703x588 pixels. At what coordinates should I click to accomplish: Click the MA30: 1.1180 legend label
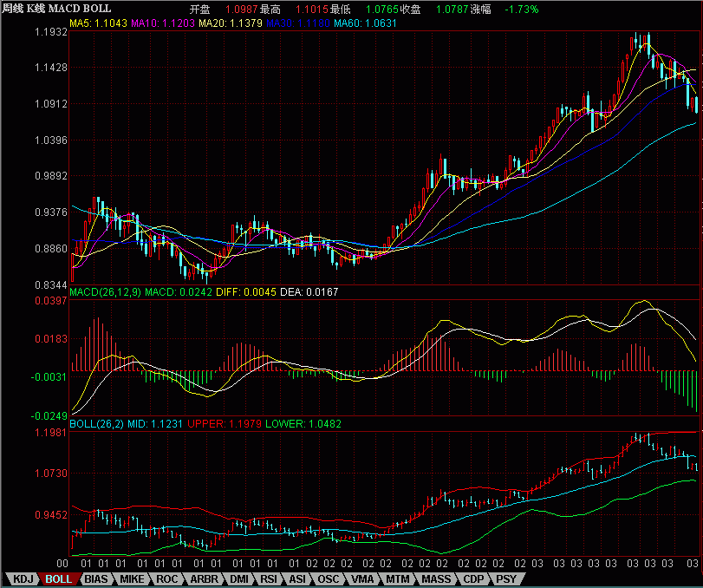pos(298,23)
